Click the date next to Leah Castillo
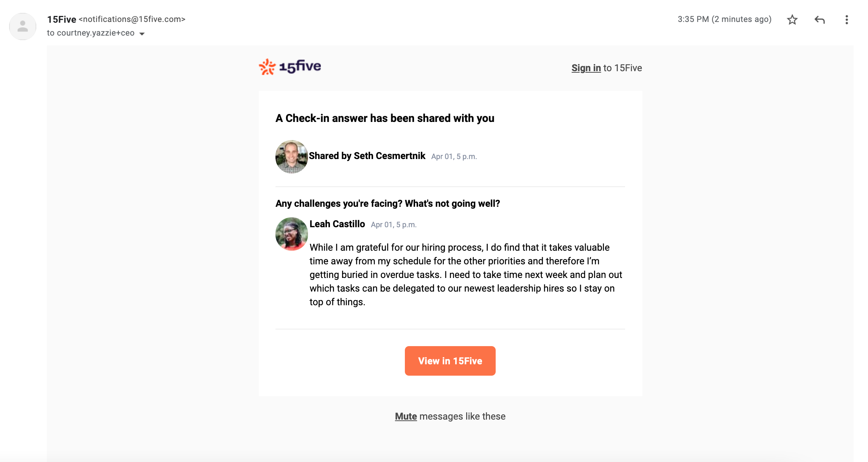868x462 pixels. (x=394, y=225)
